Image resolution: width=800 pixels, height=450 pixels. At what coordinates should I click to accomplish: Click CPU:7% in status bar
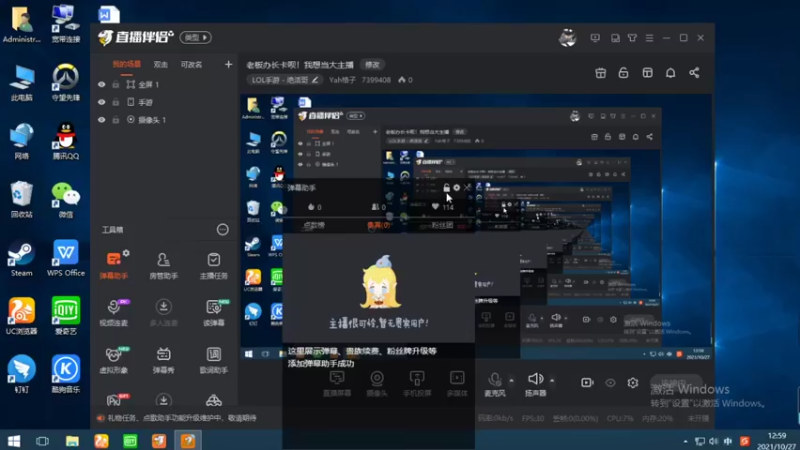tap(620, 418)
